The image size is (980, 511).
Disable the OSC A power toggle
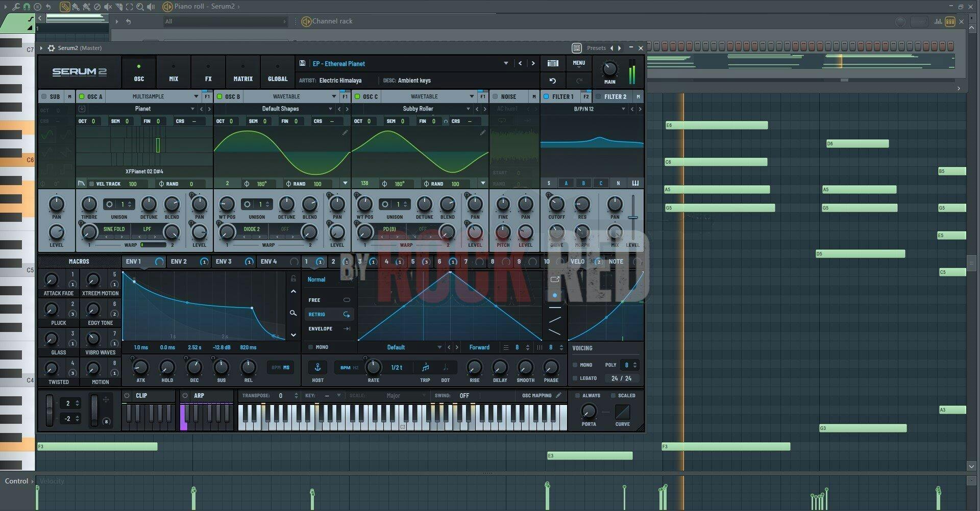pos(82,96)
